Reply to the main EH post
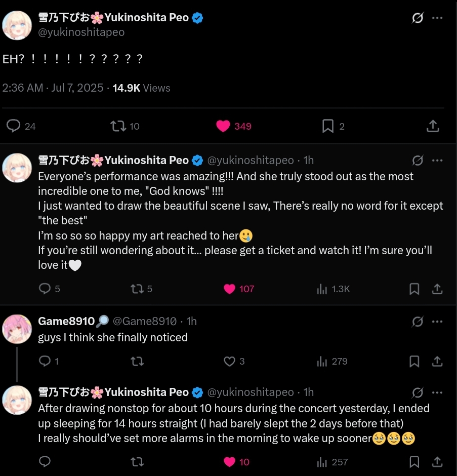Viewport: 457px width, 476px height. coord(14,126)
